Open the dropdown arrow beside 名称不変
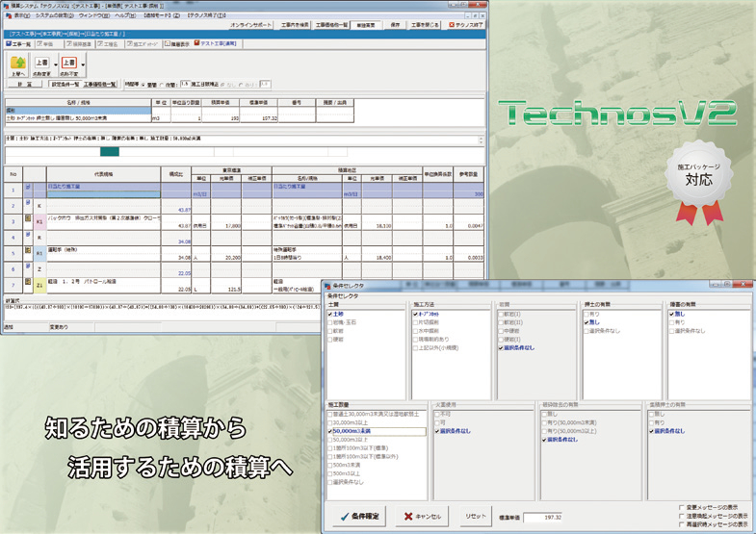The image size is (756, 534). pyautogui.click(x=83, y=64)
